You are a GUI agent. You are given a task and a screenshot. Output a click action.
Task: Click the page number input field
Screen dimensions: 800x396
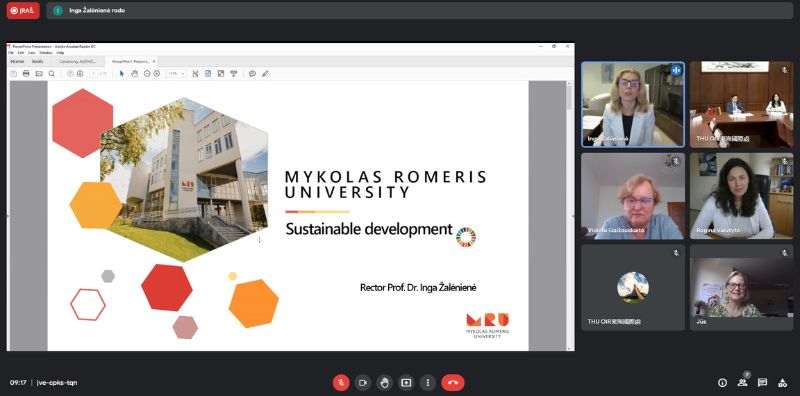[93, 73]
